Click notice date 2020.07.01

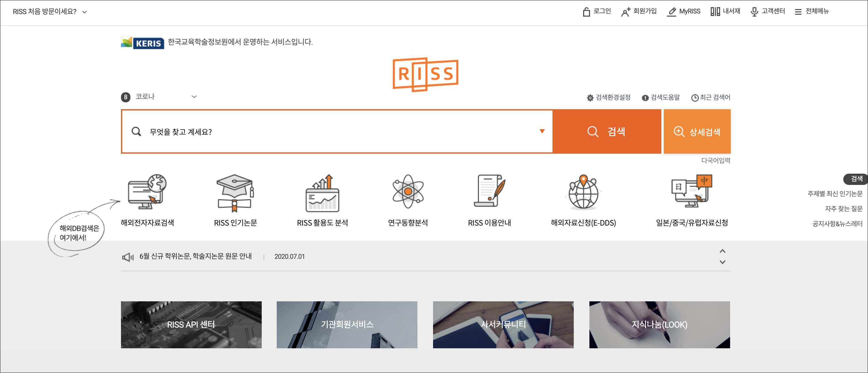[x=290, y=257]
